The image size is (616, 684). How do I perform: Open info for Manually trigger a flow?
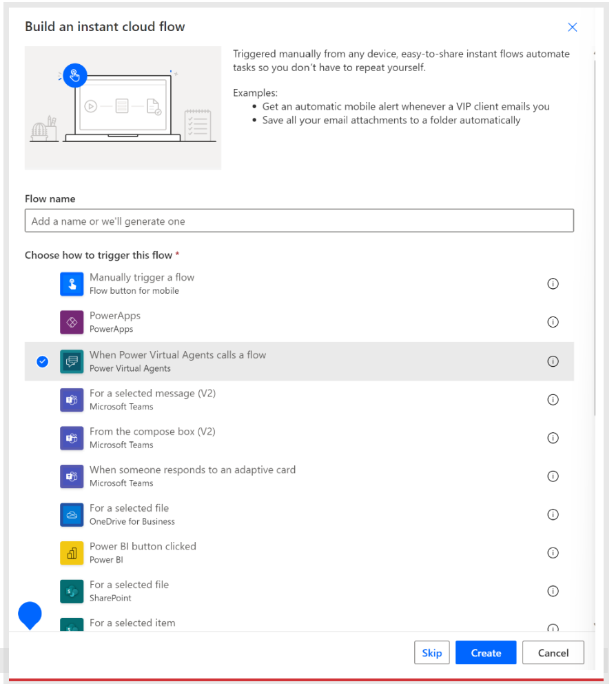(x=553, y=284)
